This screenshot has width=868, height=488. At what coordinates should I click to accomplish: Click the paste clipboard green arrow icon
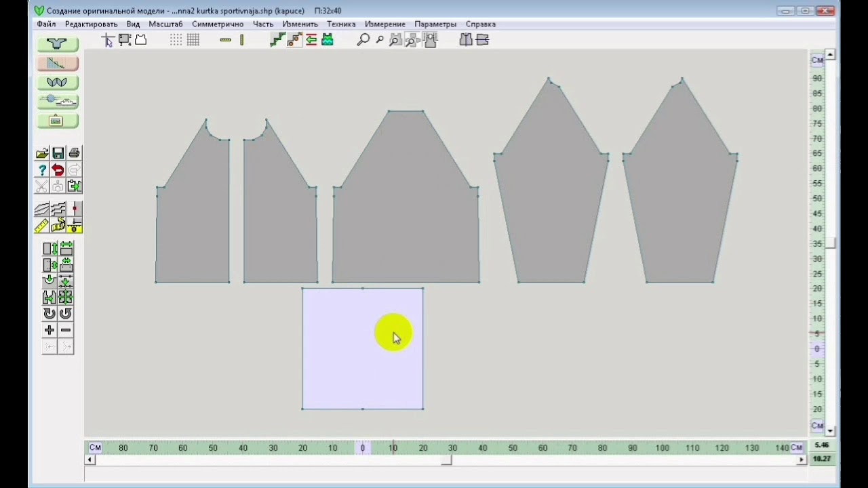click(x=75, y=186)
